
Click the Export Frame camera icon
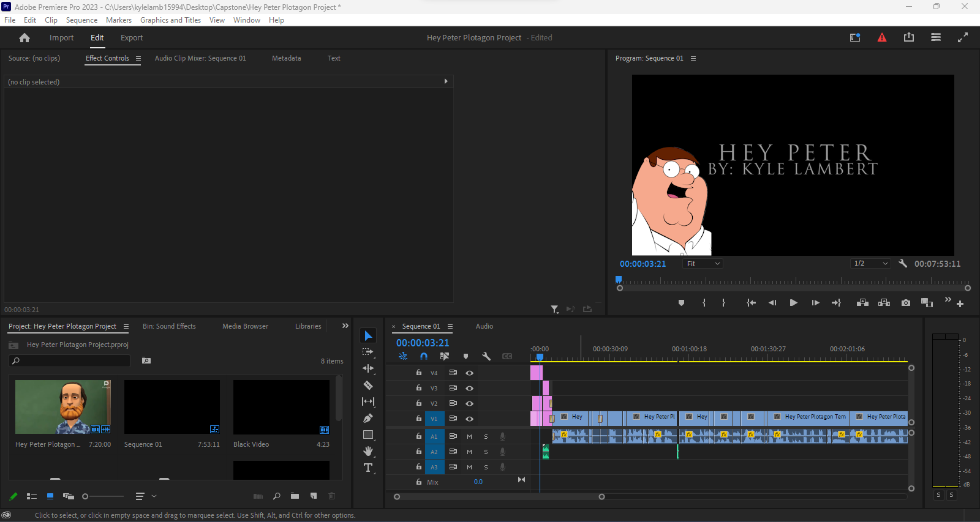click(906, 303)
